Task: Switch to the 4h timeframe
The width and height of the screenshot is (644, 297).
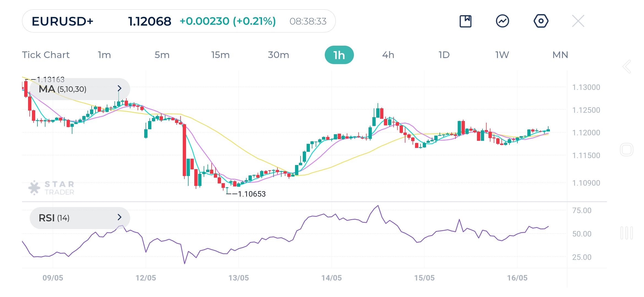Action: tap(388, 55)
